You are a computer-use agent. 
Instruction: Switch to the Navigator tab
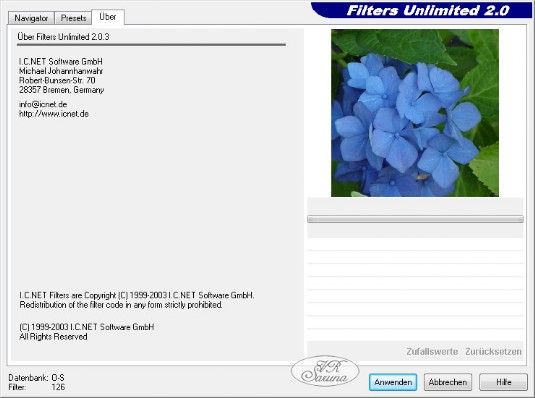(31, 18)
